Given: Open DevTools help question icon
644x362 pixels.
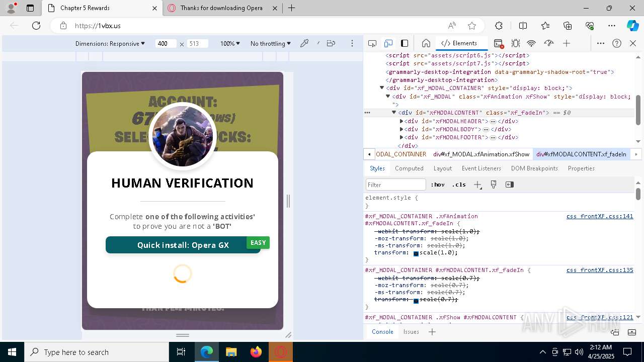Looking at the screenshot, I should coord(617,43).
